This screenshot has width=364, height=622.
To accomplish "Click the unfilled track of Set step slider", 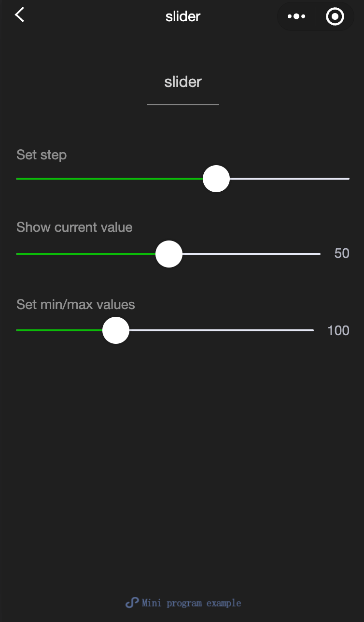I will tap(290, 179).
